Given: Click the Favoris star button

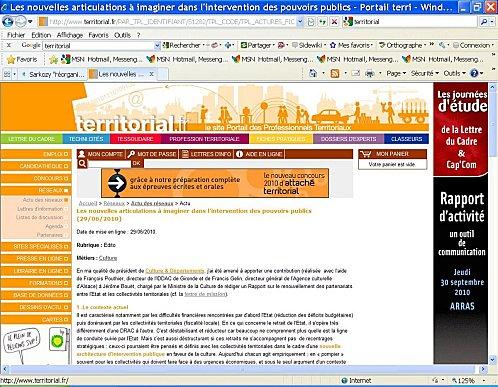Looking at the screenshot, I should [x=22, y=60].
